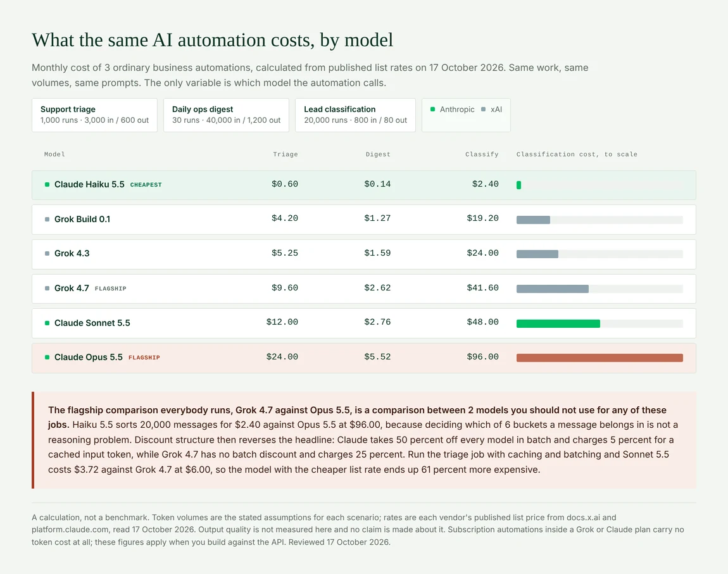Click the Support triage scenario card
This screenshot has height=574, width=728.
(x=95, y=115)
